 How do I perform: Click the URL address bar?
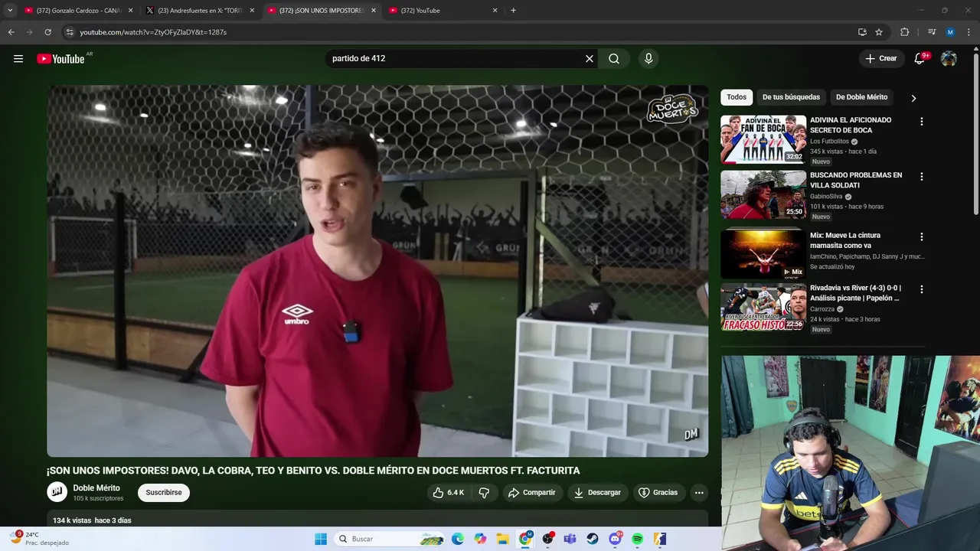pos(459,32)
